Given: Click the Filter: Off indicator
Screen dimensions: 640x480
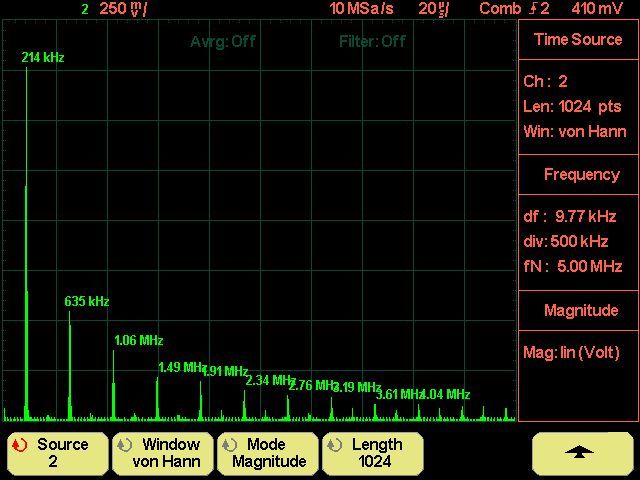Looking at the screenshot, I should click(x=372, y=41).
